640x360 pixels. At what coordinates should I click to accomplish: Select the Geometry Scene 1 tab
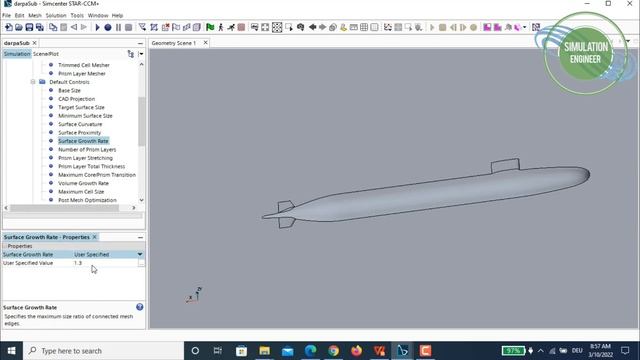tap(174, 43)
